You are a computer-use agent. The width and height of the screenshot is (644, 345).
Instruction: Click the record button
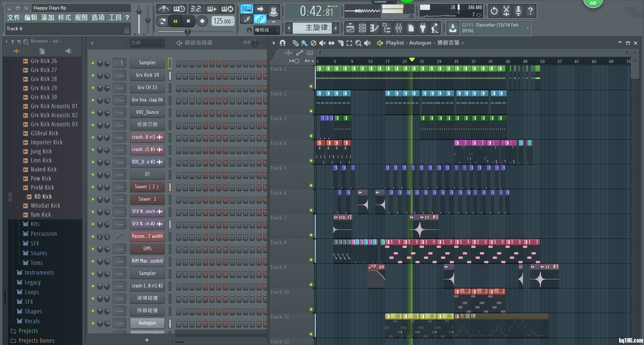tap(202, 21)
